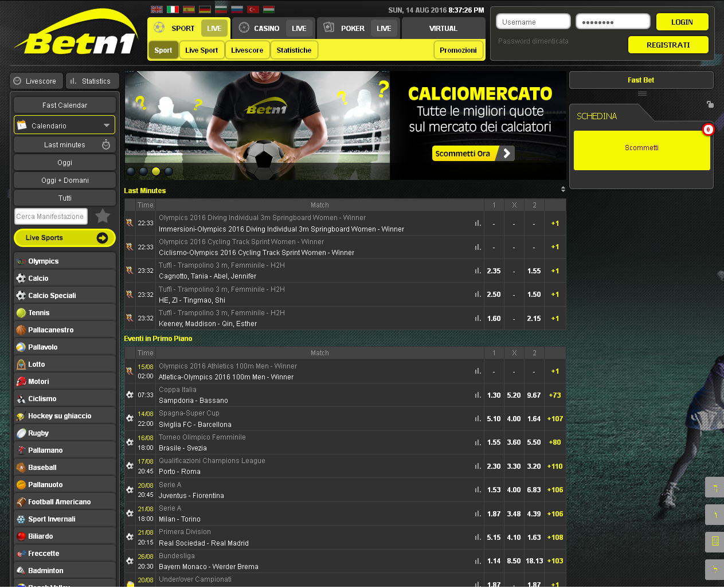Toggle Last Minutes section sort arrows

tap(563, 189)
